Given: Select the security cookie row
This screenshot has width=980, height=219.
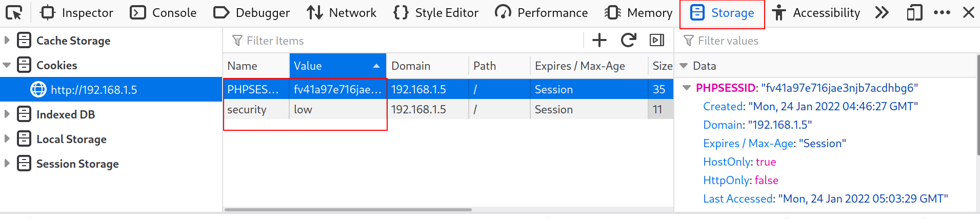Looking at the screenshot, I should (x=247, y=110).
